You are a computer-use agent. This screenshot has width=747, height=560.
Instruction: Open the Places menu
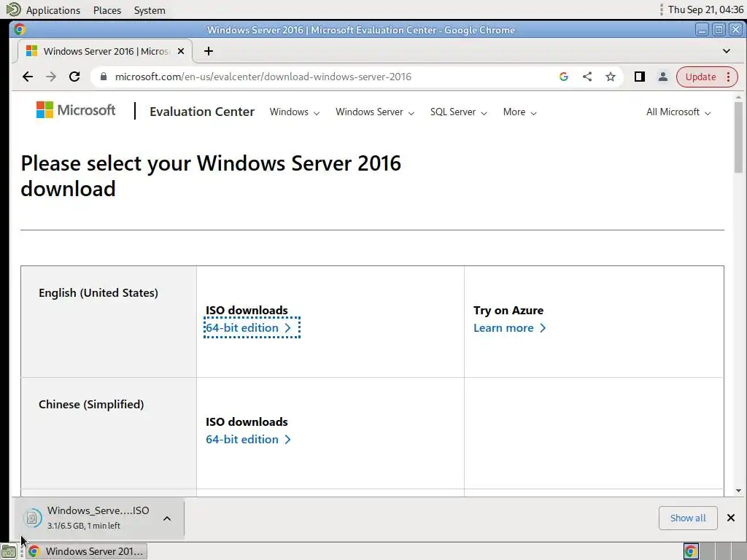coord(107,10)
